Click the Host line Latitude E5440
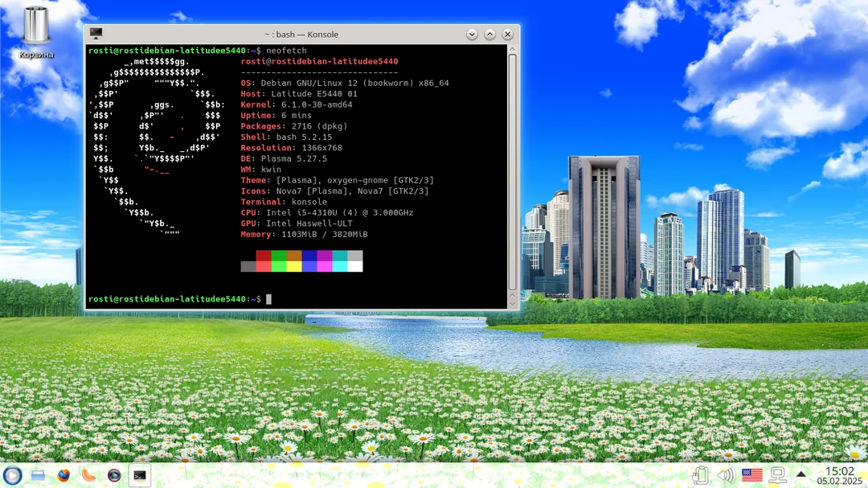Screen dimensions: 868x488 [299, 94]
